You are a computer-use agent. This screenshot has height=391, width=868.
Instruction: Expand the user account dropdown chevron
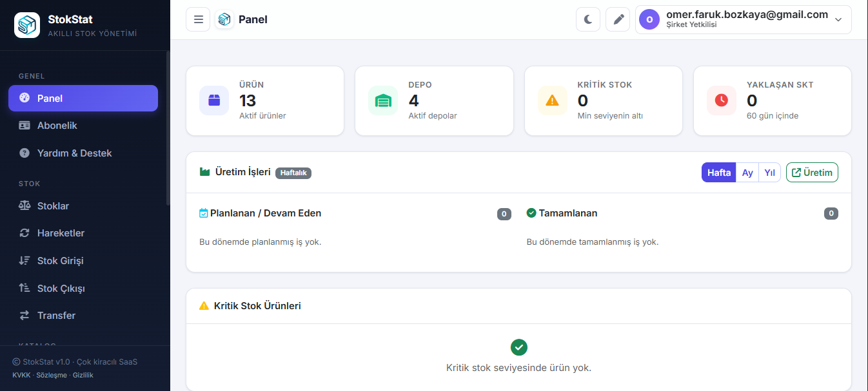coord(838,20)
